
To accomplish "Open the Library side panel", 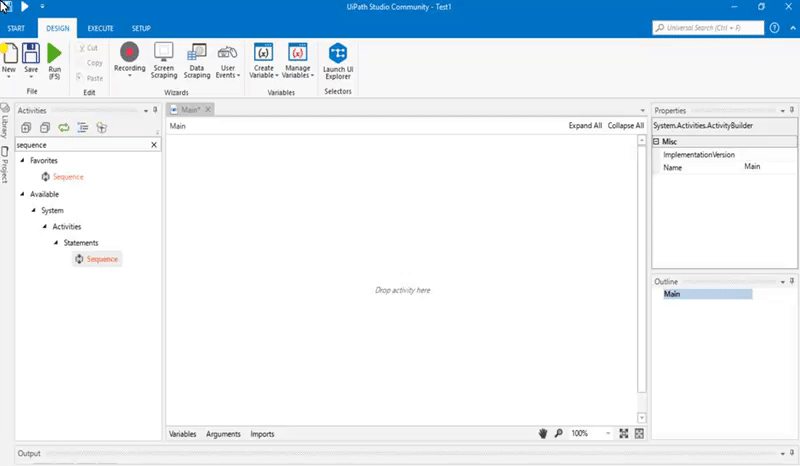I will (x=5, y=120).
